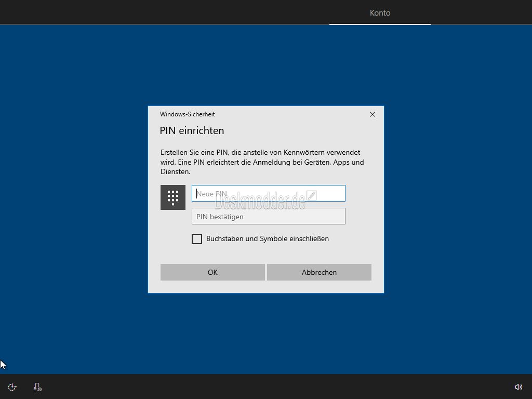This screenshot has height=399, width=532.
Task: Select the Windows-Sicherheit title text
Action: click(187, 114)
